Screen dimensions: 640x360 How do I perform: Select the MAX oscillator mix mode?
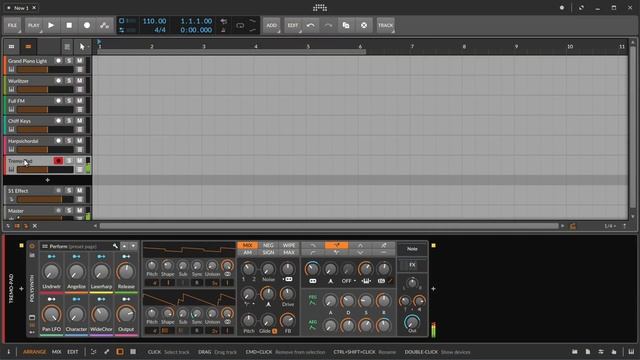(x=289, y=253)
